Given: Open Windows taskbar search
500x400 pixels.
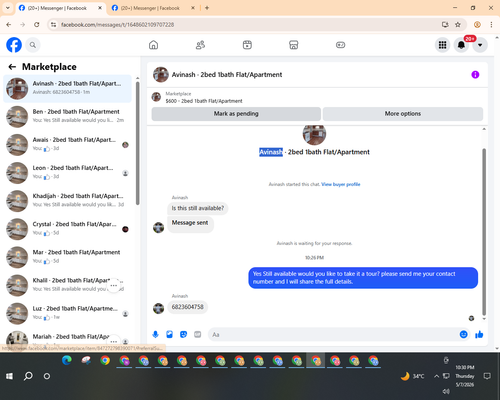Looking at the screenshot, I should pyautogui.click(x=28, y=376).
